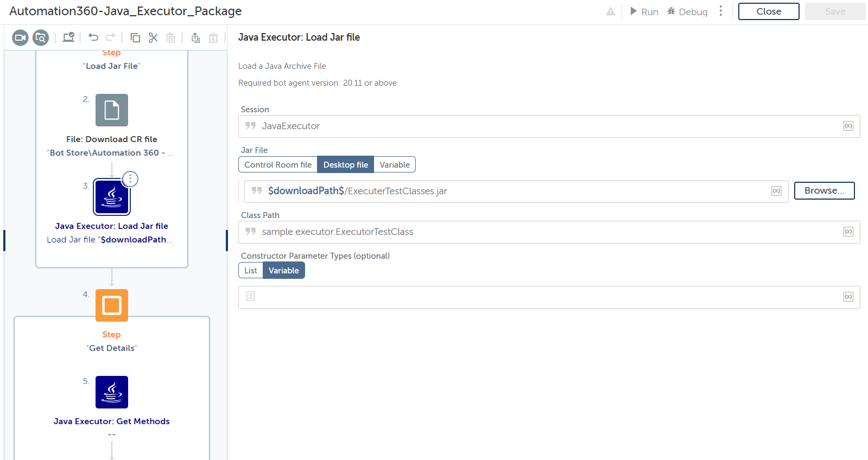Edit the Jar File path field
The width and height of the screenshot is (868, 460).
coord(516,191)
